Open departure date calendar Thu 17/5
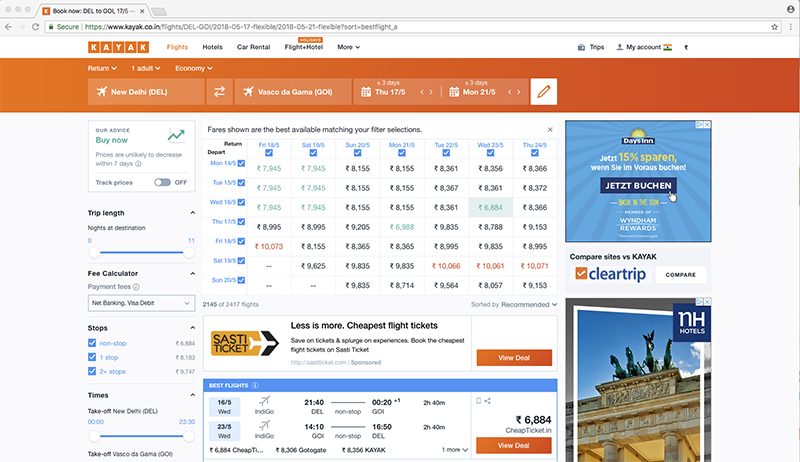This screenshot has height=462, width=800. (x=384, y=92)
